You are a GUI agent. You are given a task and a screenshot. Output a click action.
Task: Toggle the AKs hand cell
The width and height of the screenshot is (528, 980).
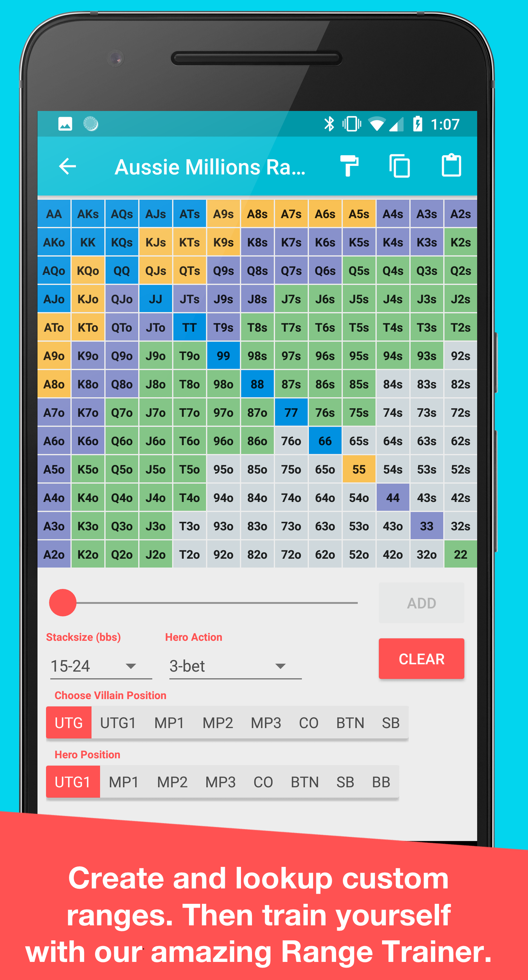pos(88,214)
